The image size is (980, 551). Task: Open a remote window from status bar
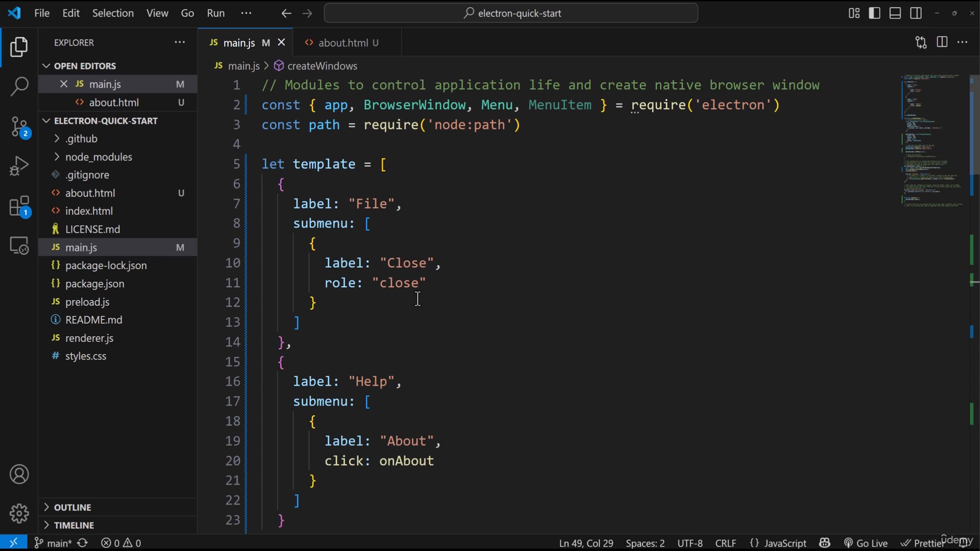14,543
